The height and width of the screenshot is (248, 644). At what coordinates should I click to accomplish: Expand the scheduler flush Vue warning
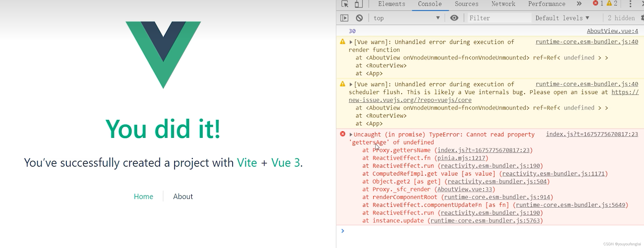351,85
